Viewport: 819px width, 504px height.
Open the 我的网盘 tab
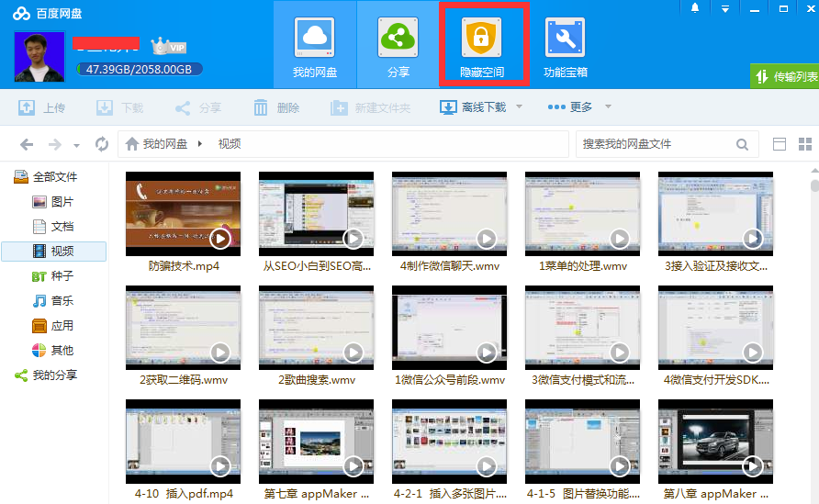315,45
